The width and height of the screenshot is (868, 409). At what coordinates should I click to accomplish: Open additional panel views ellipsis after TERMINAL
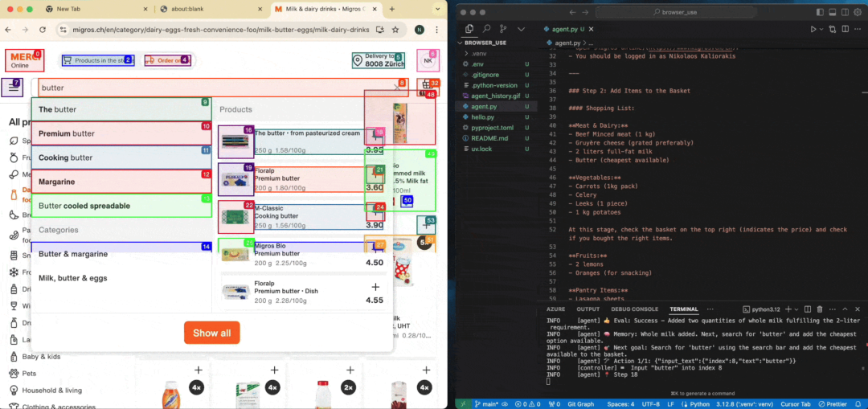click(x=710, y=309)
